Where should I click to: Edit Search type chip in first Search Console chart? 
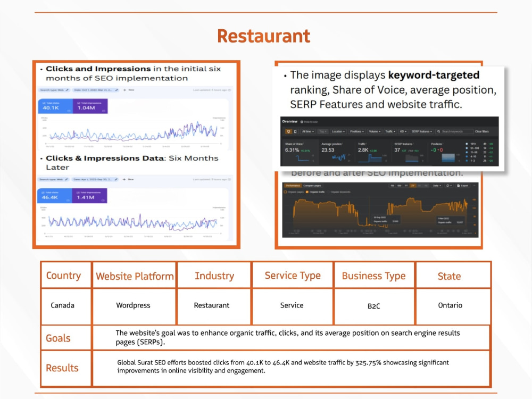[x=54, y=90]
